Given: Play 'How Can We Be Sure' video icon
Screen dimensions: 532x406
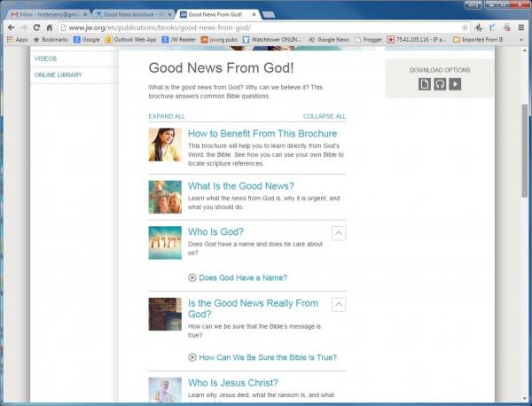Looking at the screenshot, I should [x=192, y=357].
